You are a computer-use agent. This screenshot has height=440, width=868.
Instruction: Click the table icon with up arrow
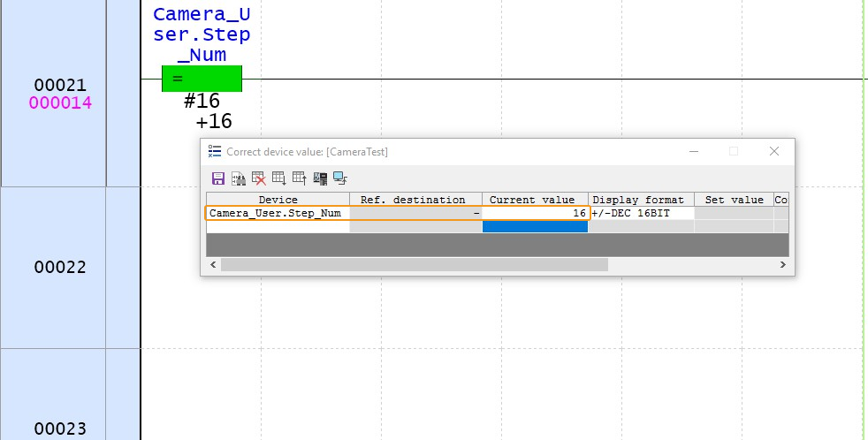coord(299,178)
